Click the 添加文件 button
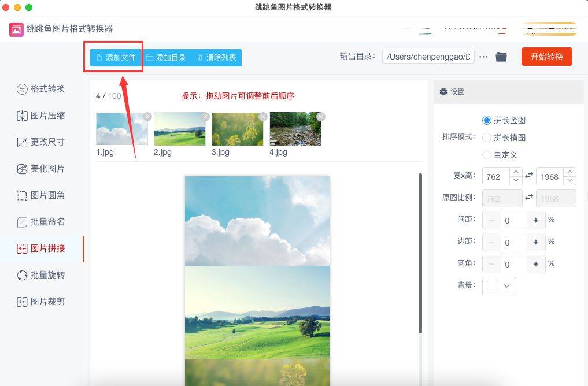The image size is (588, 386). [x=116, y=58]
